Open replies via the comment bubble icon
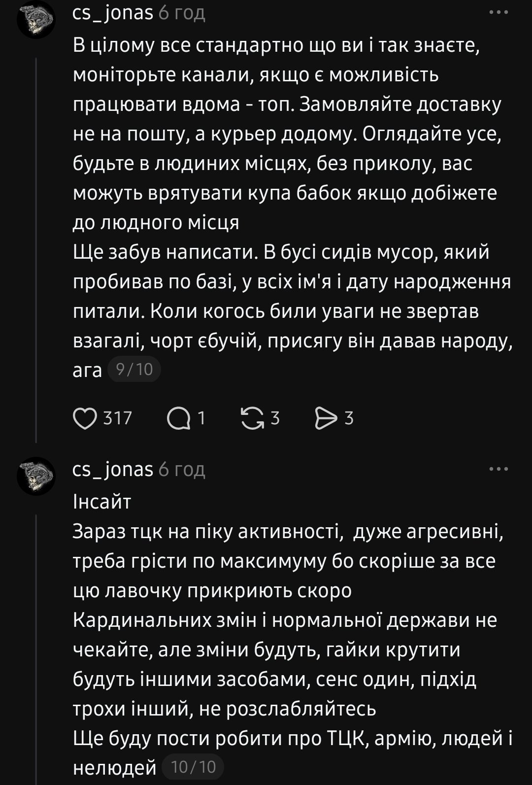 178,418
